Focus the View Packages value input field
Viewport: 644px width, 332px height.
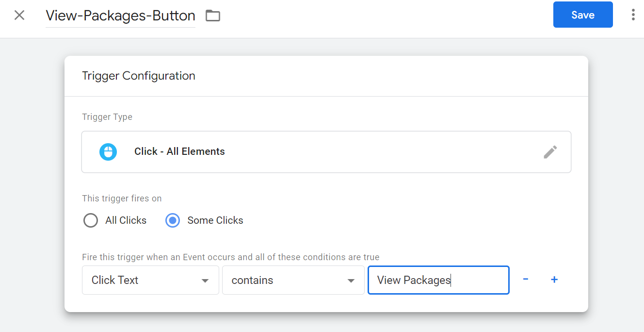click(438, 280)
